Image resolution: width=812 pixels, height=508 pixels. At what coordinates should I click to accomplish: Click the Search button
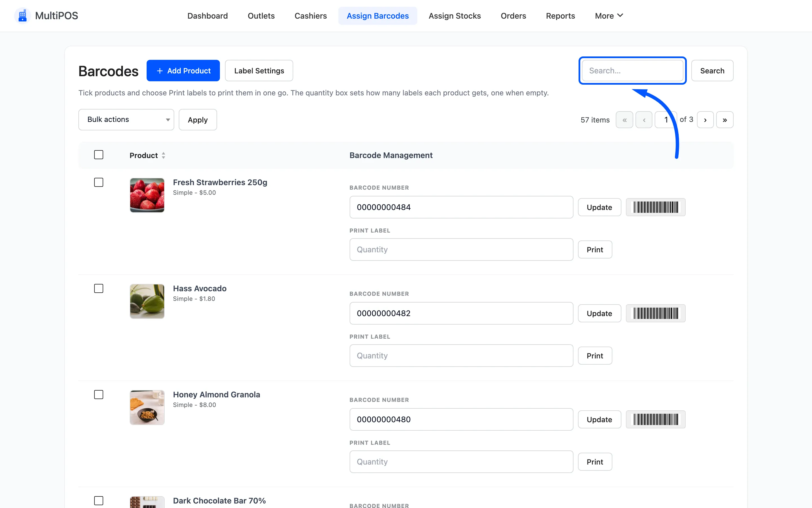coord(712,71)
